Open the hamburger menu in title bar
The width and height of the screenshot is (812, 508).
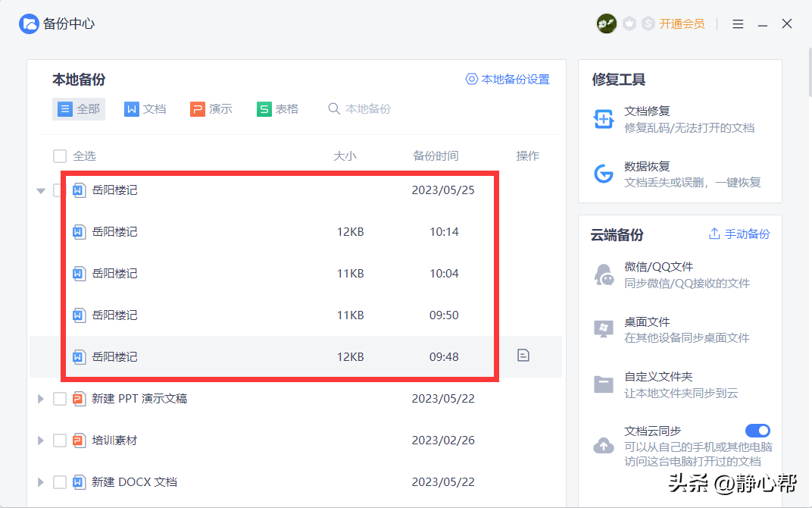click(x=738, y=24)
